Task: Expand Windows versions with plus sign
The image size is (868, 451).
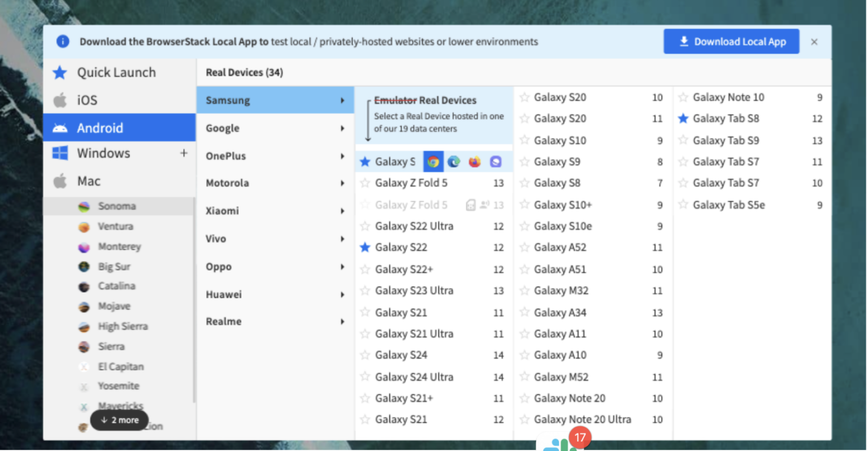Action: click(184, 153)
